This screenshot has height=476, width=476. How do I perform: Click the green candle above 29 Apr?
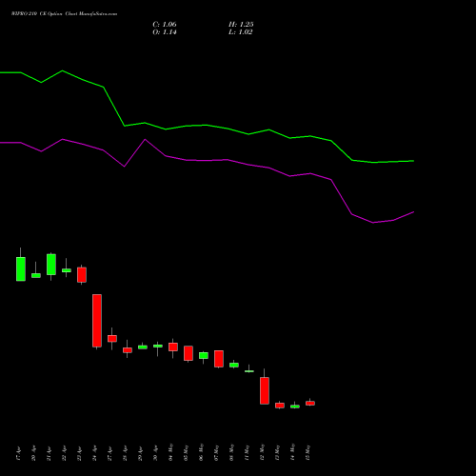(x=143, y=347)
